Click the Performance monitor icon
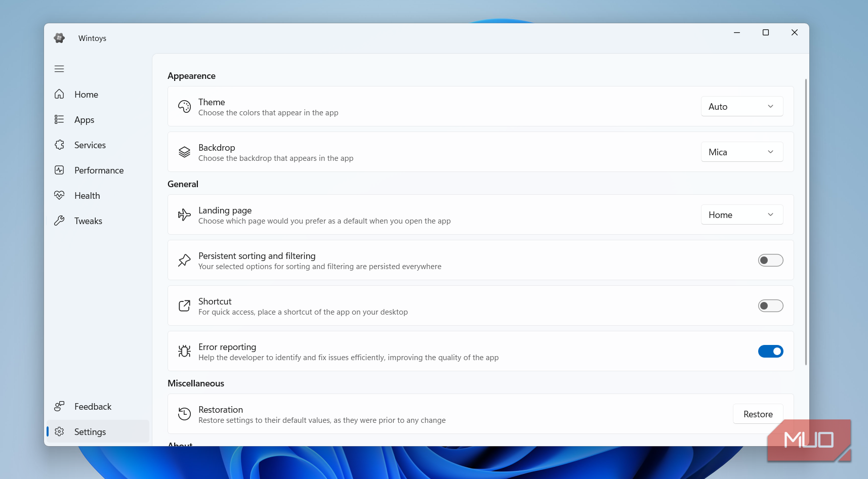The image size is (868, 479). coord(59,170)
